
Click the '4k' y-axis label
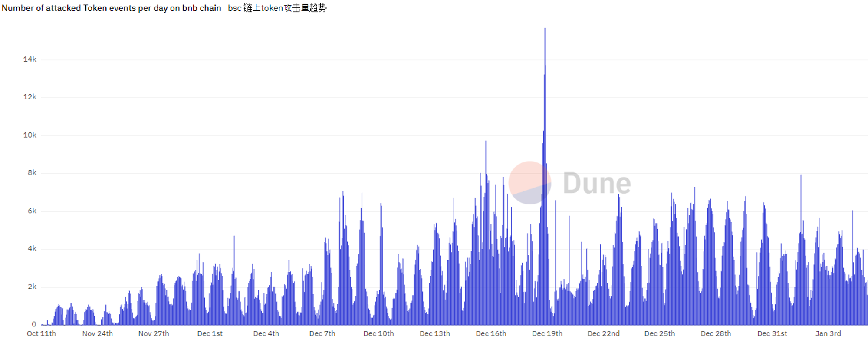point(32,249)
